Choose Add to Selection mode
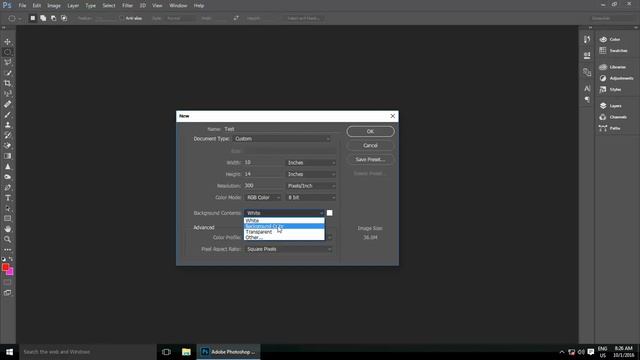Viewport: 640px width, 360px height. coord(43,18)
